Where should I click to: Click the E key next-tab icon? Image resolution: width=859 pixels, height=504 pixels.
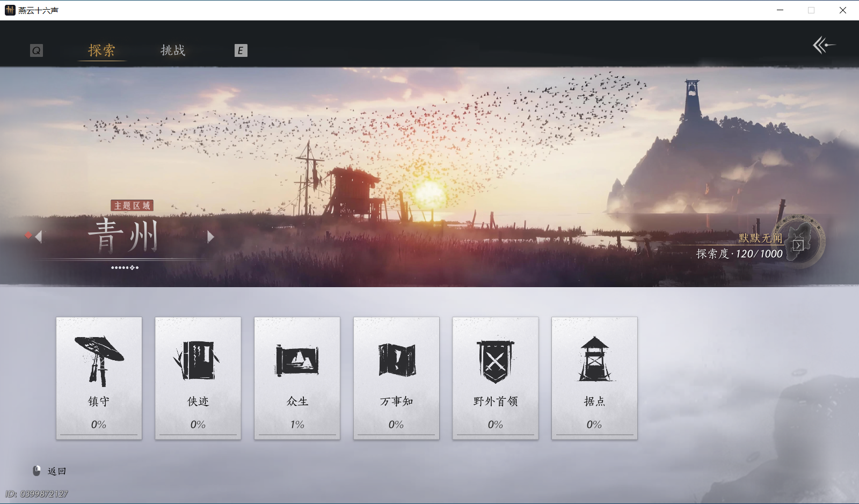coord(241,50)
